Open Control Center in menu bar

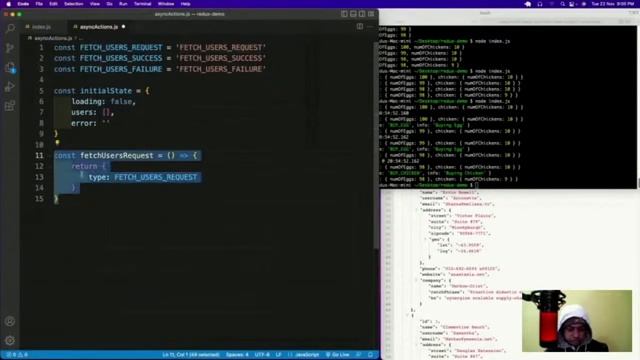[x=572, y=4]
